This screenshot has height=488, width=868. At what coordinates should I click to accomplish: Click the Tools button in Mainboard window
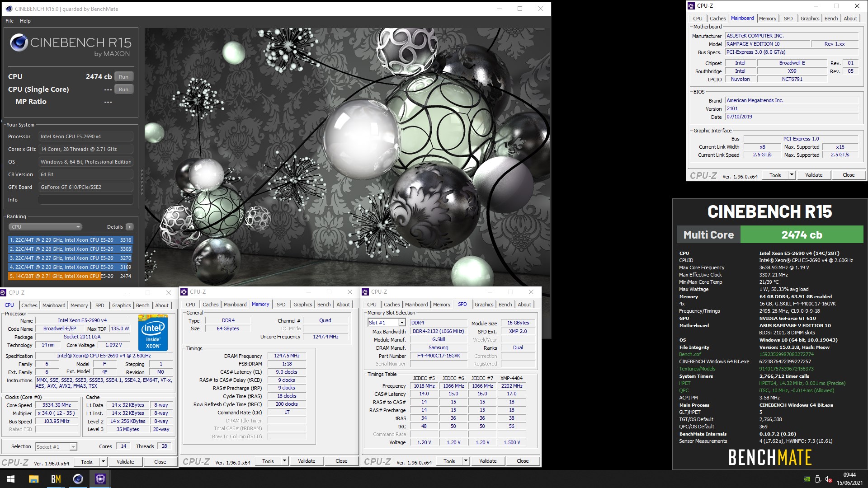(x=775, y=175)
